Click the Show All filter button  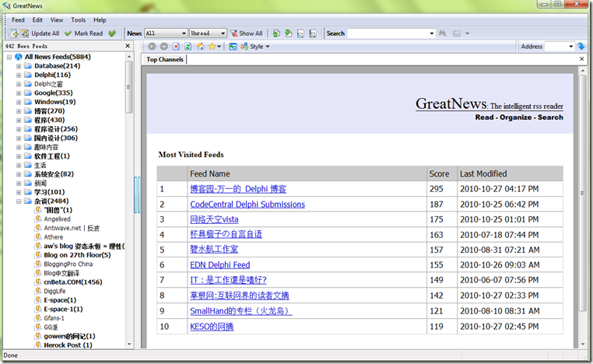click(x=246, y=33)
